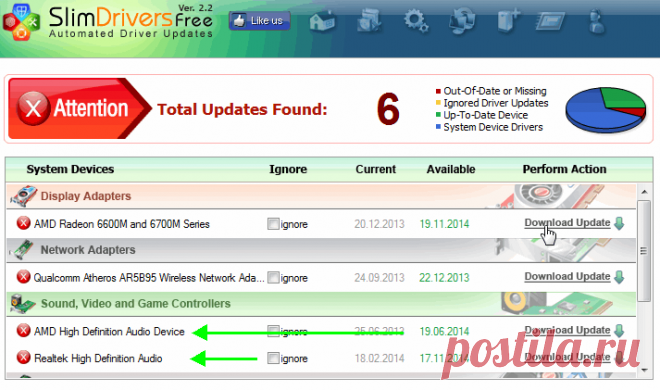Viewport: 660px width, 390px height.
Task: Click the SlimDrivers logo icon
Action: tap(21, 22)
